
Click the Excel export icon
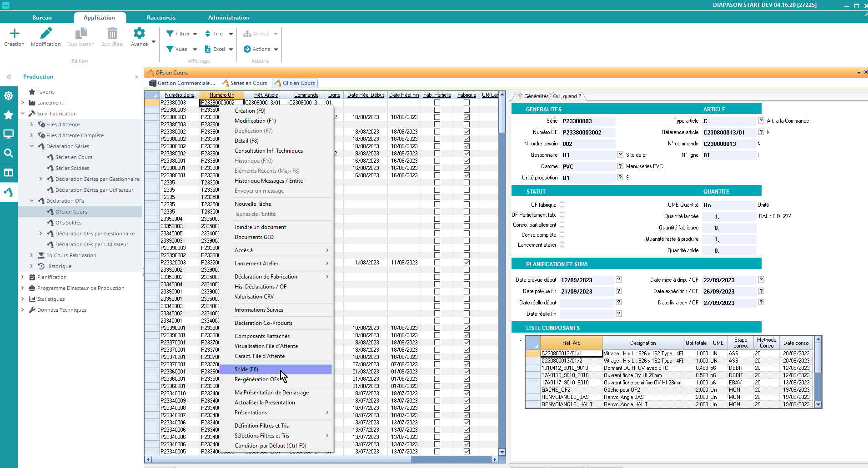[x=208, y=49]
